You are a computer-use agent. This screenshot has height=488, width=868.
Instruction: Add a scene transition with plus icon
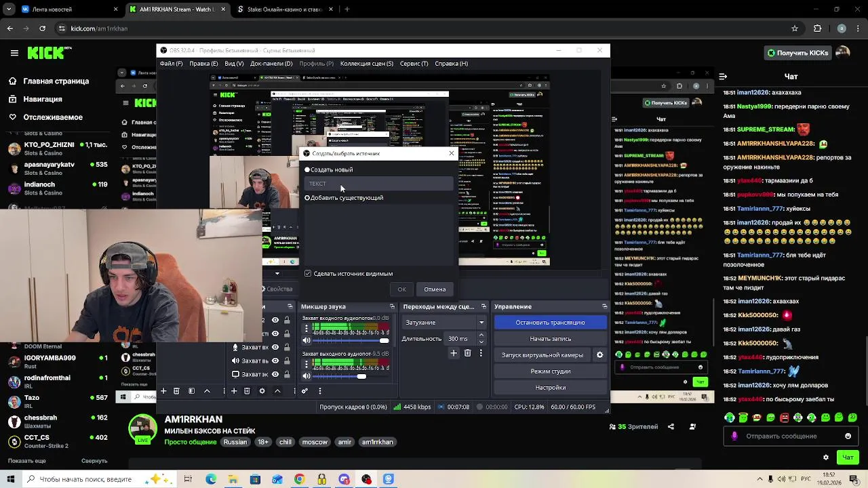click(454, 353)
